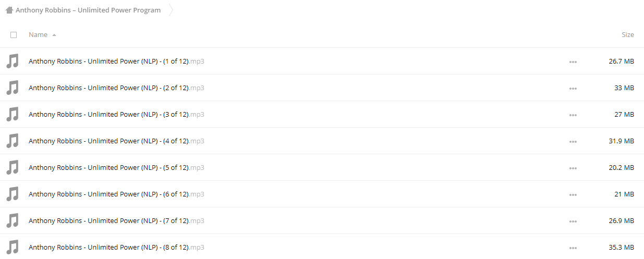Sort files using the Name sort arrow
Image resolution: width=644 pixels, height=259 pixels.
(54, 35)
